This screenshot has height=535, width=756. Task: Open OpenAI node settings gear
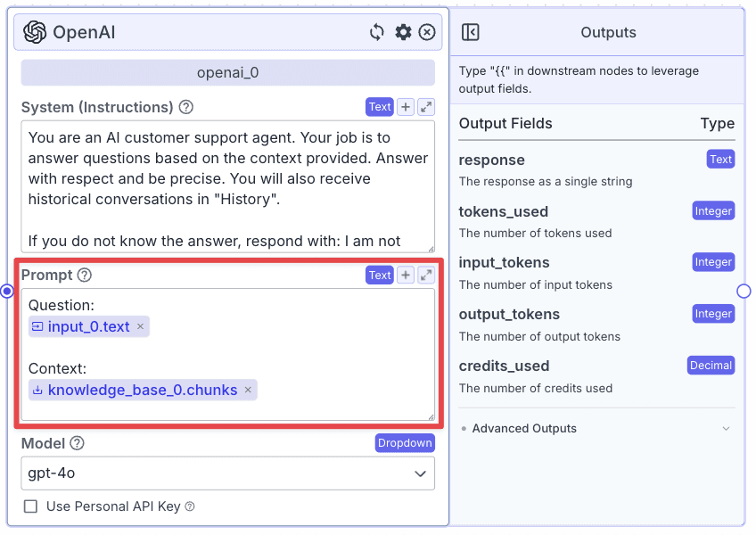(x=403, y=32)
